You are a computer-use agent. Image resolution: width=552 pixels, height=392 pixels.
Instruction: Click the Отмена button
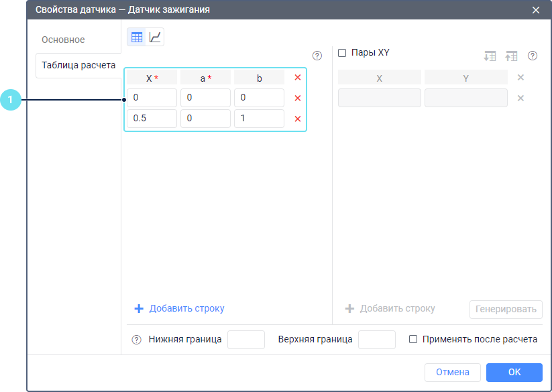[x=452, y=372]
